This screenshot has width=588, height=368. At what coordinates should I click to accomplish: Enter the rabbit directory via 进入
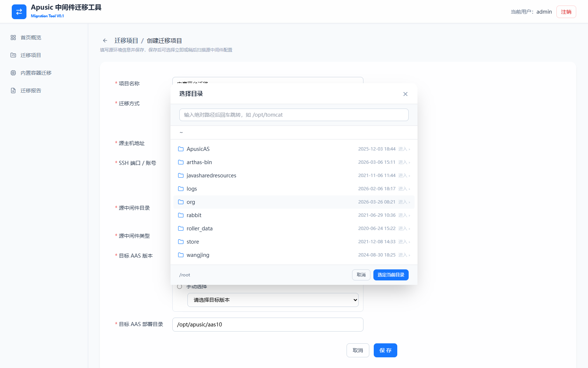pos(404,215)
